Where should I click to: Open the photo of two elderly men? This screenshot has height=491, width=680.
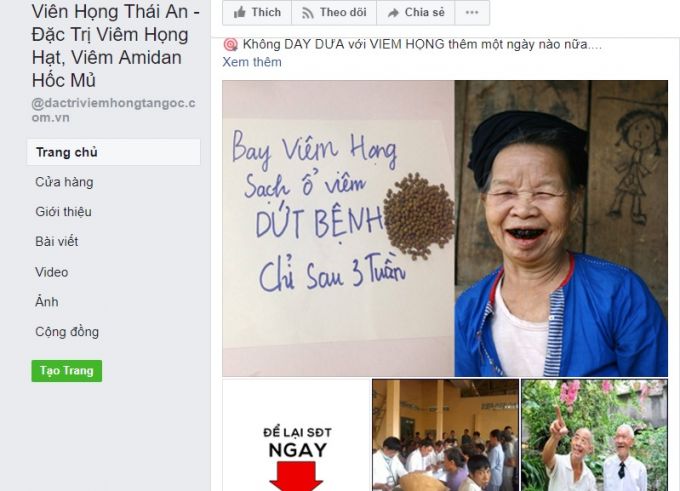click(595, 435)
